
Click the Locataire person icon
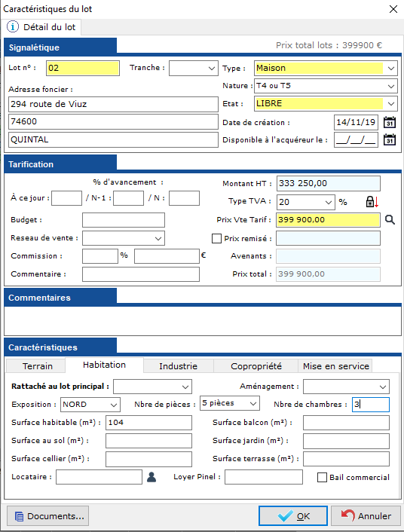click(151, 477)
